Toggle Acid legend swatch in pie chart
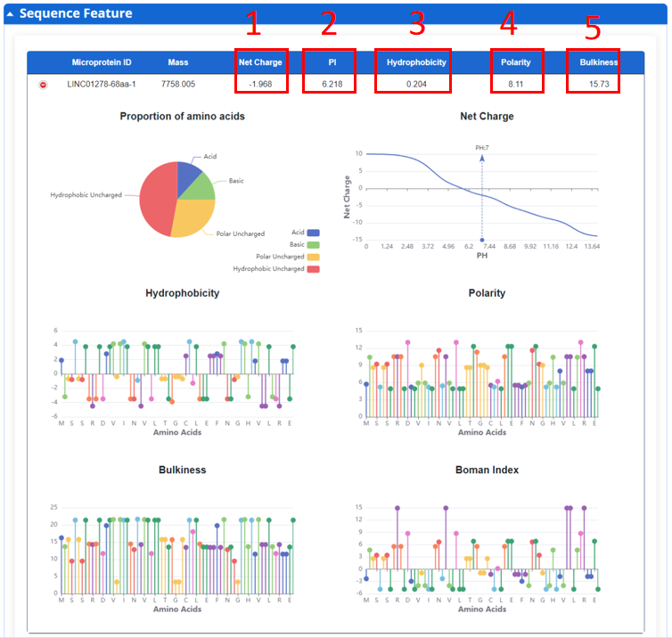The width and height of the screenshot is (672, 638). tap(313, 232)
